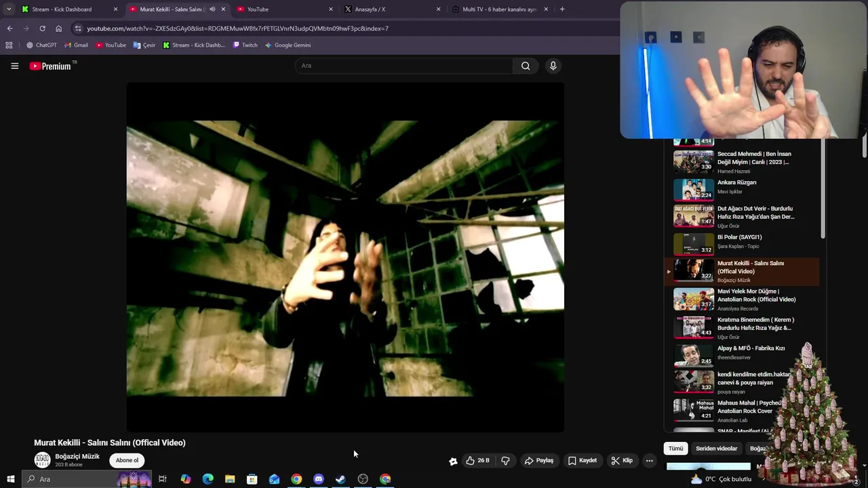Launch Microsoft Edge from taskbar
This screenshot has width=868, height=488.
point(208,479)
